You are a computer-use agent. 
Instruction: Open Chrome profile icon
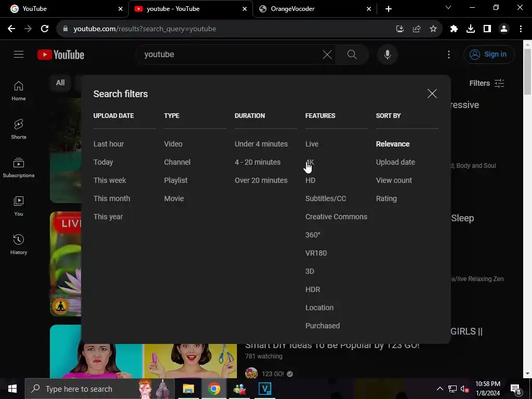pyautogui.click(x=504, y=29)
